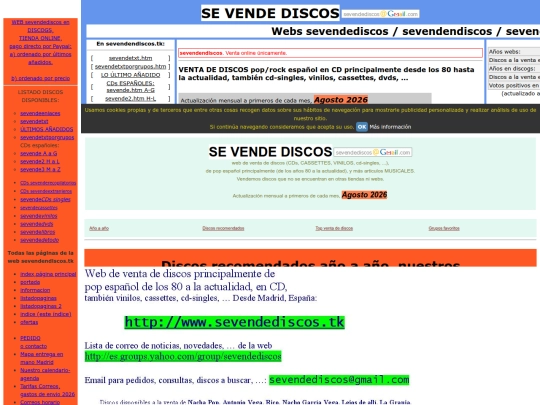540x405 pixels.
Task: Open 'sevendetxt.htm' in top frame list
Action: pos(130,58)
